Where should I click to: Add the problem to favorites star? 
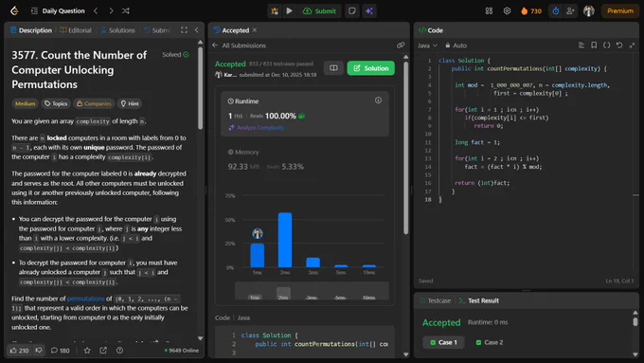(x=87, y=351)
